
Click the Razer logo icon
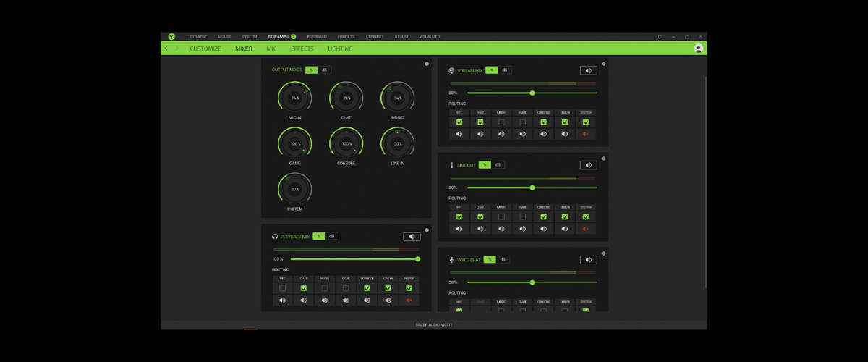pos(171,36)
